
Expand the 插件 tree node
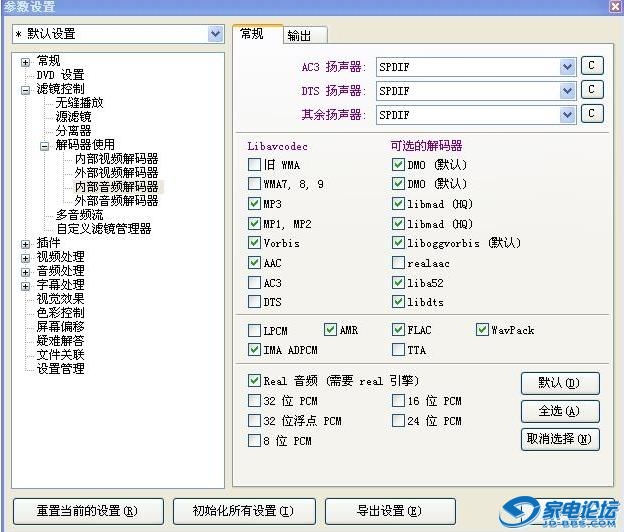[x=25, y=244]
